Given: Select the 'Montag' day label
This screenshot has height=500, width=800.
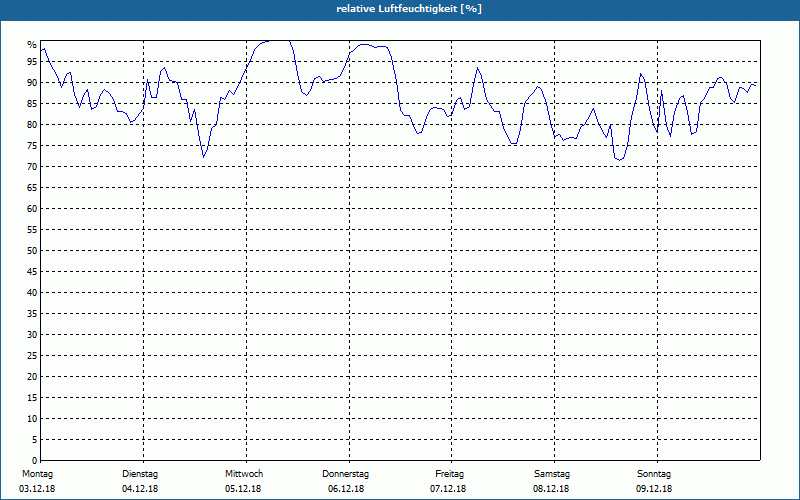Looking at the screenshot, I should tap(37, 474).
